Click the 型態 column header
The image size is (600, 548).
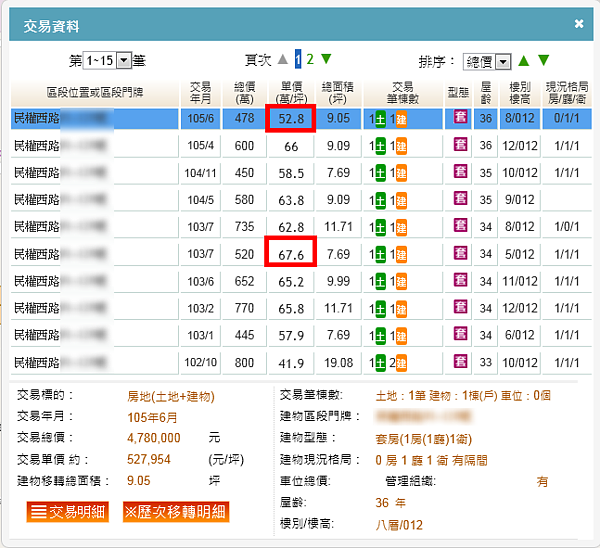pyautogui.click(x=458, y=93)
